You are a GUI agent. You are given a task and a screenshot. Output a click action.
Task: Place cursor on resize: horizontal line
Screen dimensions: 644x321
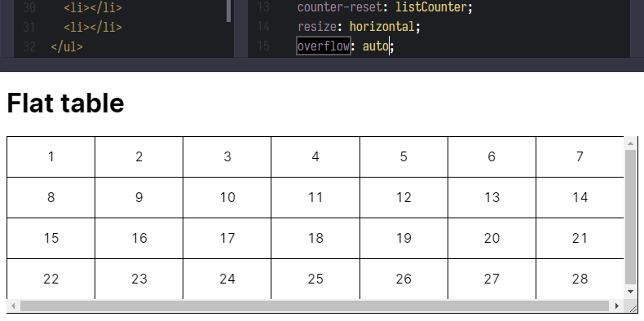tap(359, 27)
